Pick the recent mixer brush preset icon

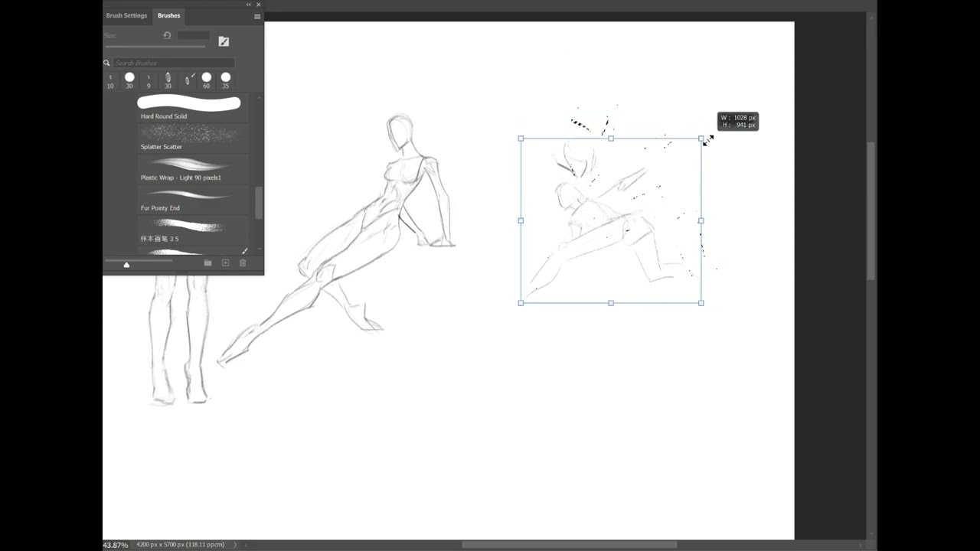pos(188,80)
